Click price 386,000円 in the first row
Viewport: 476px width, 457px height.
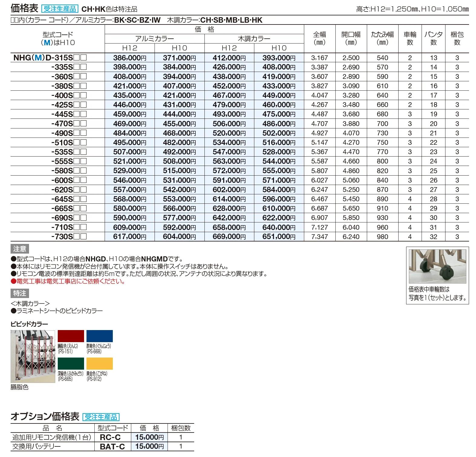pos(130,58)
